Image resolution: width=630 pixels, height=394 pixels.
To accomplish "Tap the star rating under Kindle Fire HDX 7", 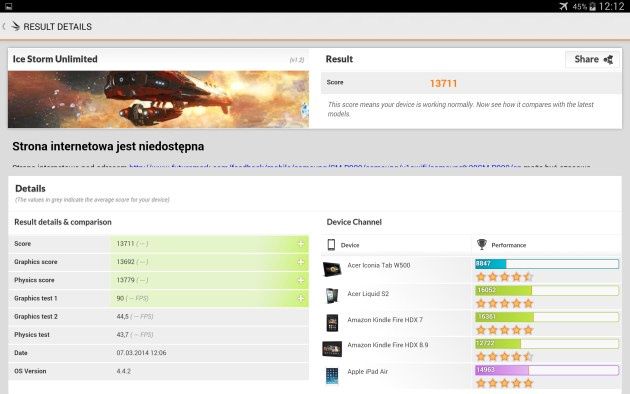I will click(x=505, y=330).
